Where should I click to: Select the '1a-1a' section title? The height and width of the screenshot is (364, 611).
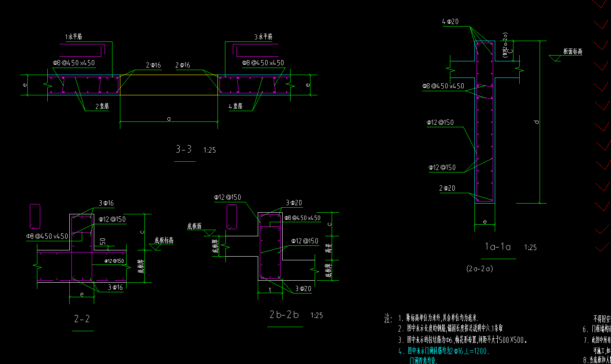click(x=498, y=247)
